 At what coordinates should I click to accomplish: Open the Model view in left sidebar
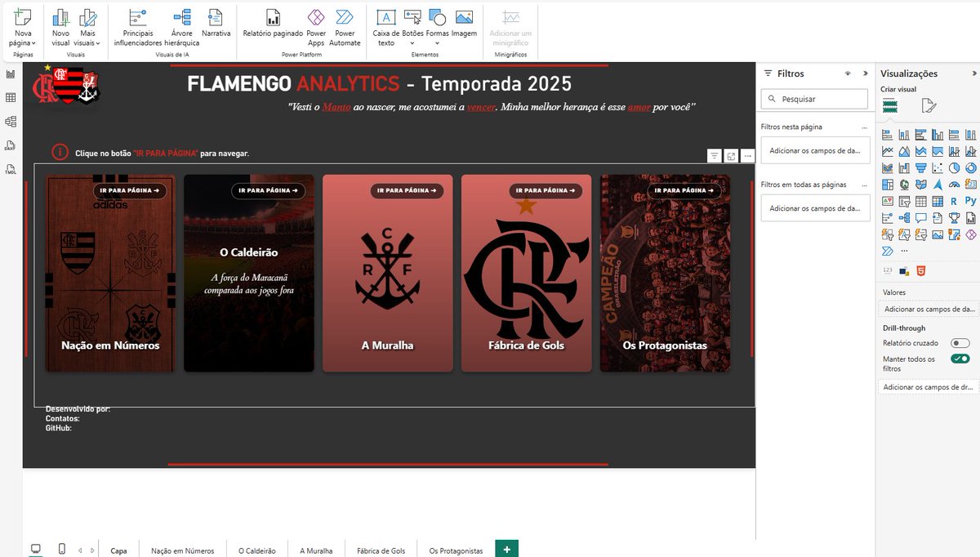point(11,122)
